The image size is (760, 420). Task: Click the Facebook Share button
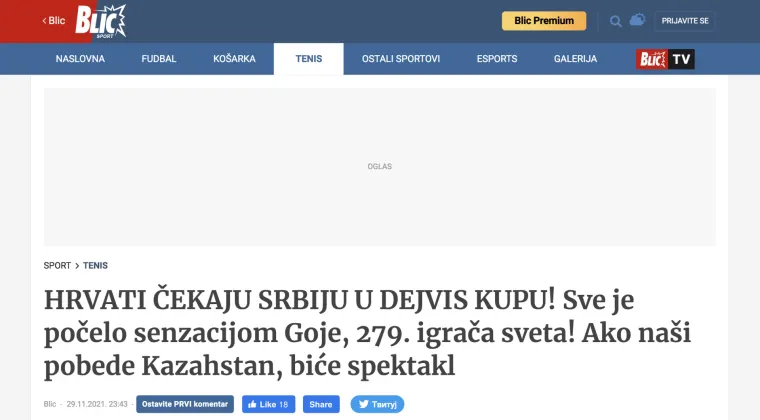click(321, 404)
